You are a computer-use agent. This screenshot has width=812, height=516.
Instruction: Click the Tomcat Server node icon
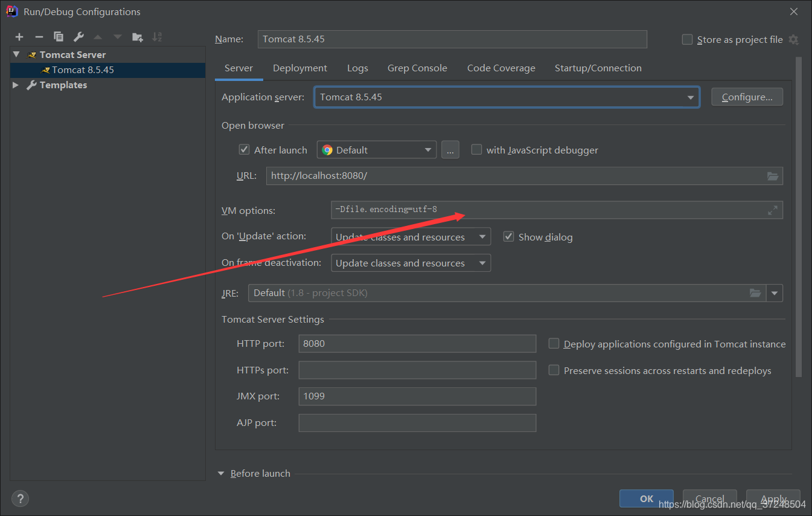click(32, 54)
